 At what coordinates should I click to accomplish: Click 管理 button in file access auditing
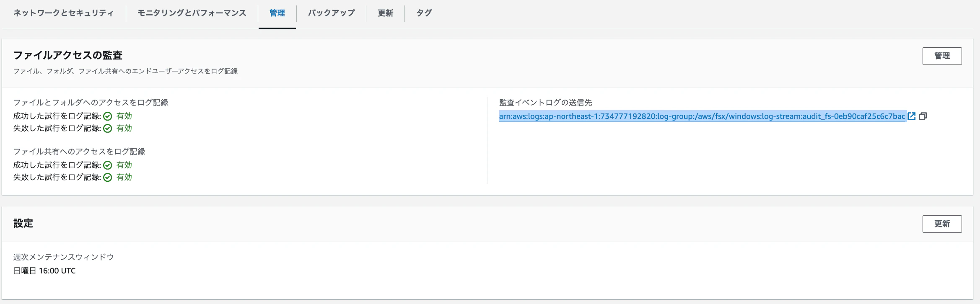coord(942,56)
